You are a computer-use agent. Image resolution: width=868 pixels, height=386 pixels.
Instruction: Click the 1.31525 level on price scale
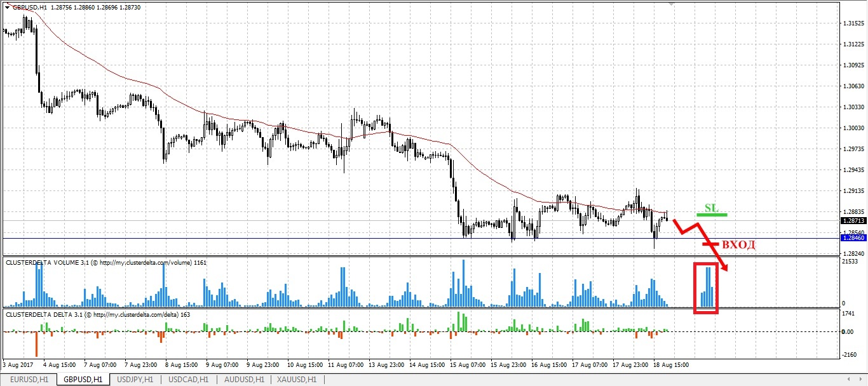pos(853,23)
